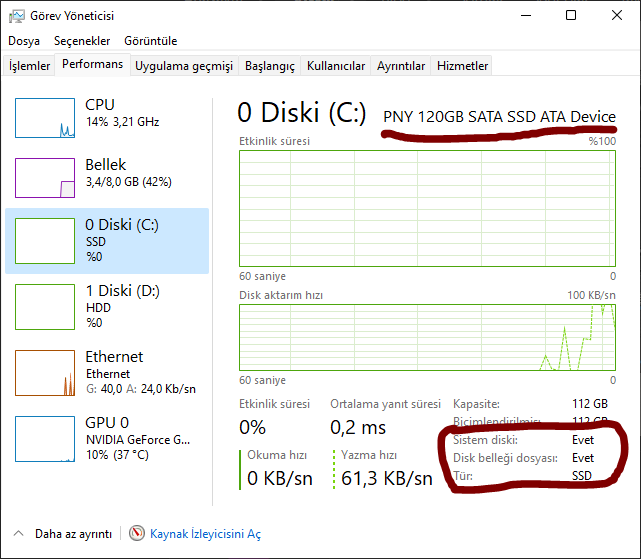This screenshot has height=559, width=641.
Task: Click the Disk aktarım hızı transfer graph
Action: [427, 338]
